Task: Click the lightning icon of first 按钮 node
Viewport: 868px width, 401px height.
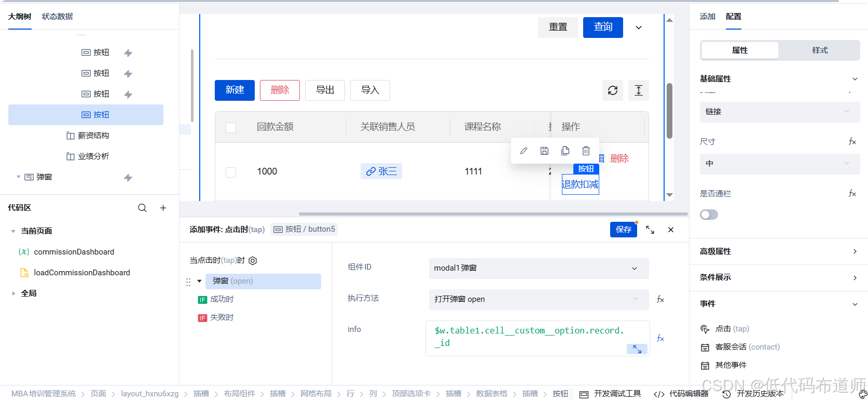Action: pyautogui.click(x=128, y=53)
